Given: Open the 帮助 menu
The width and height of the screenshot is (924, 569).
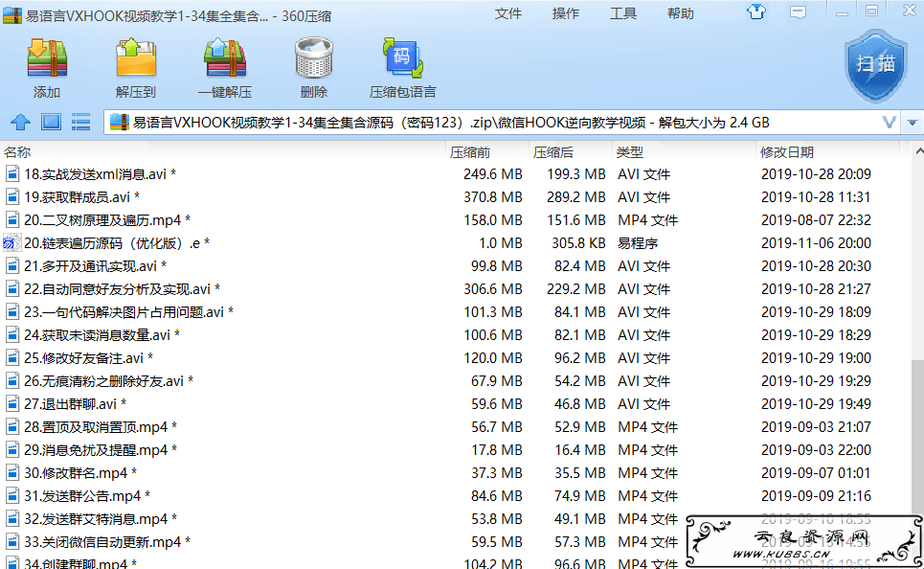Looking at the screenshot, I should (x=680, y=13).
